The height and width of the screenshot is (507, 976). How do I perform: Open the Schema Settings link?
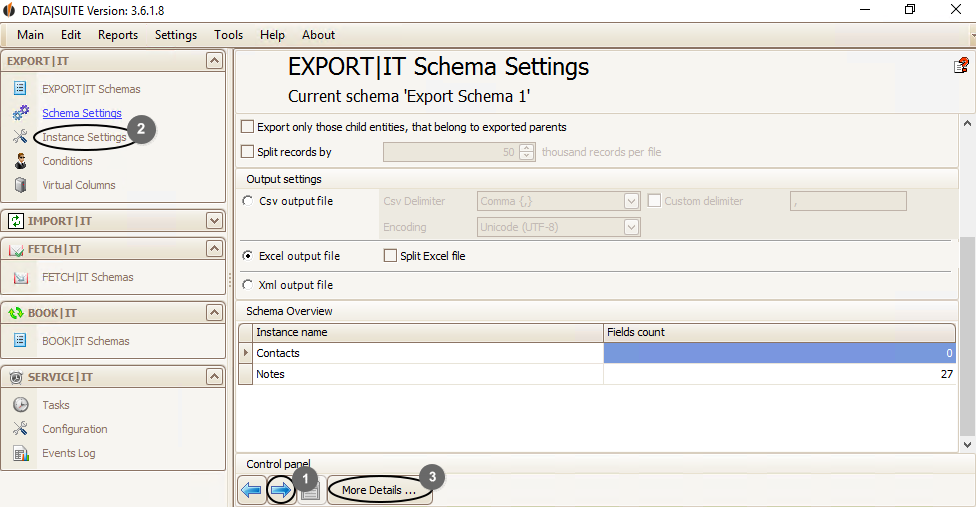pyautogui.click(x=82, y=113)
